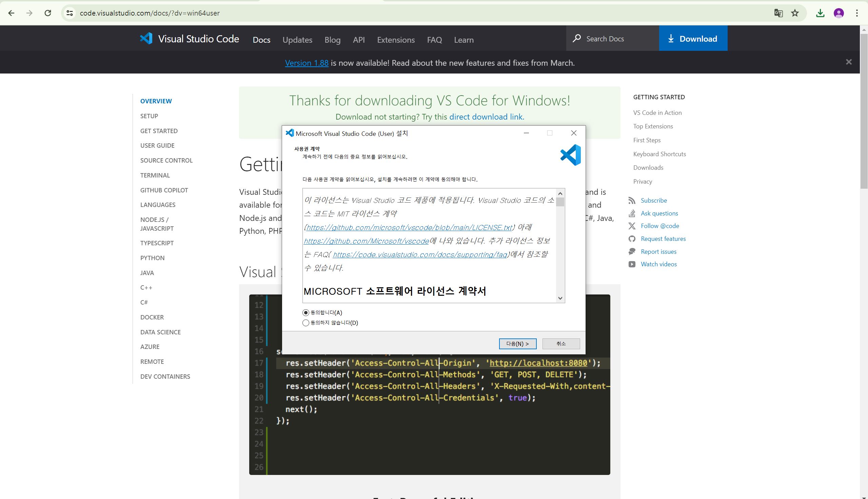Click the 다음(N) > button
The width and height of the screenshot is (868, 499).
coord(517,344)
